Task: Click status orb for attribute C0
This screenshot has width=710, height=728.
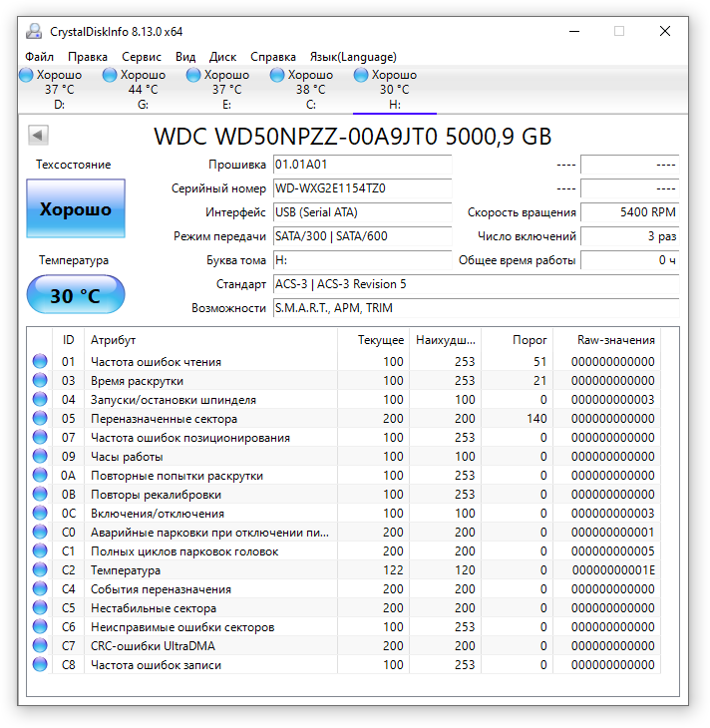Action: [x=40, y=532]
